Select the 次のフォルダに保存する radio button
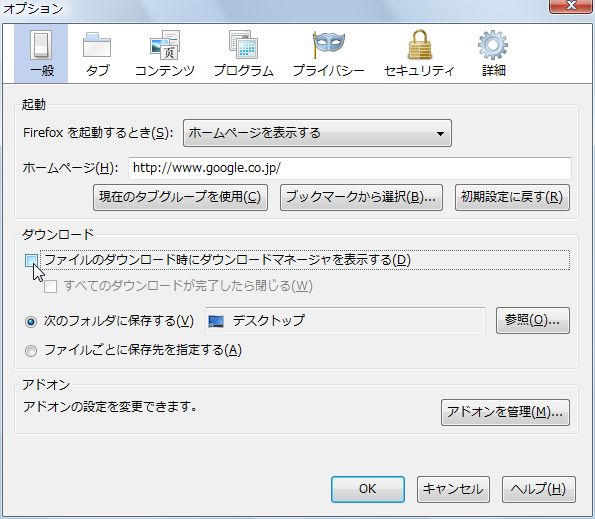Viewport: 595px width, 519px height. [31, 322]
